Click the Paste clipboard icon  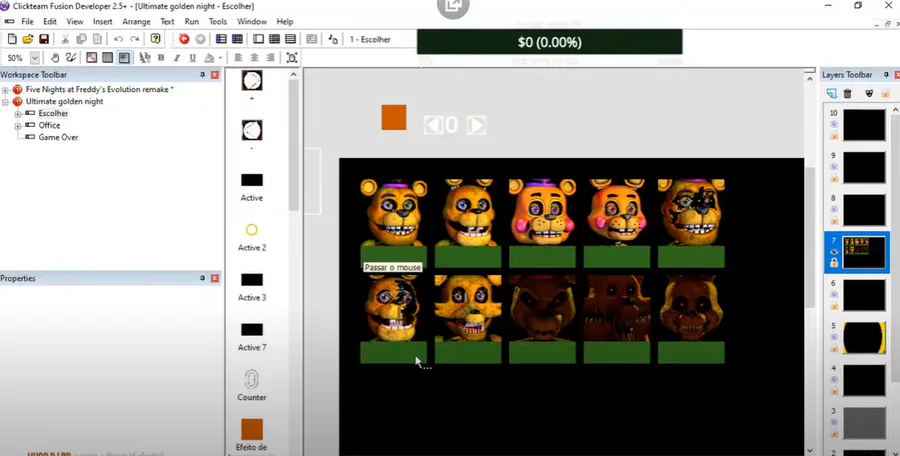pos(97,39)
